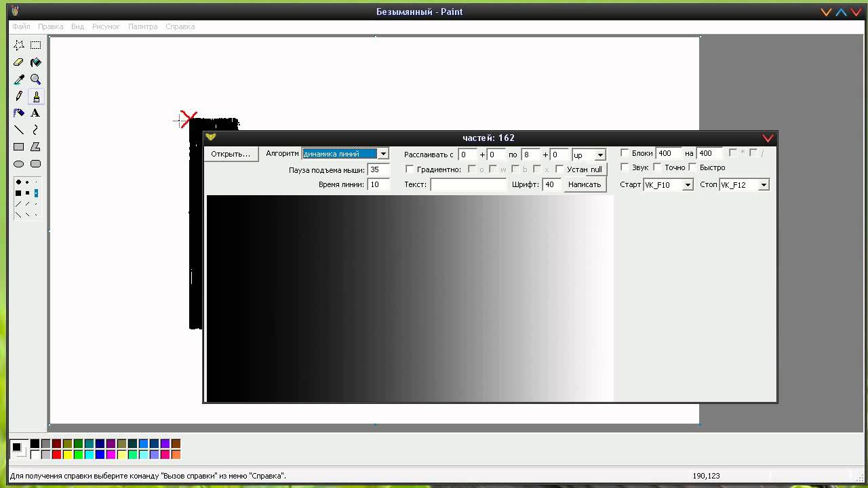Viewport: 868px width, 488px height.
Task: Select the Pick Color eyedropper tool
Action: tap(19, 79)
